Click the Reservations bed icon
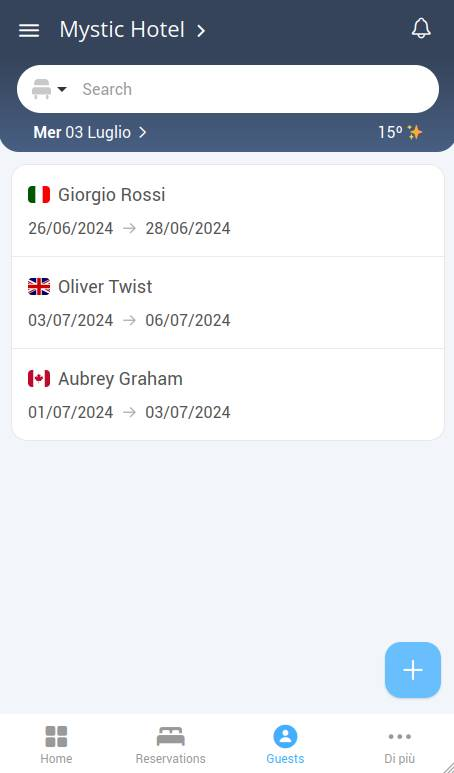The width and height of the screenshot is (454, 773). click(x=171, y=737)
